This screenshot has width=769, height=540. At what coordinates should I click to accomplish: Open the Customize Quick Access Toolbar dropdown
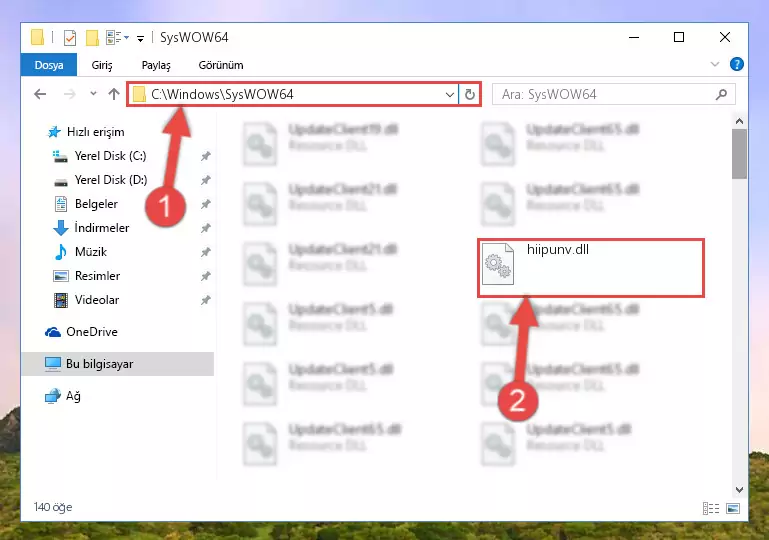tap(140, 39)
